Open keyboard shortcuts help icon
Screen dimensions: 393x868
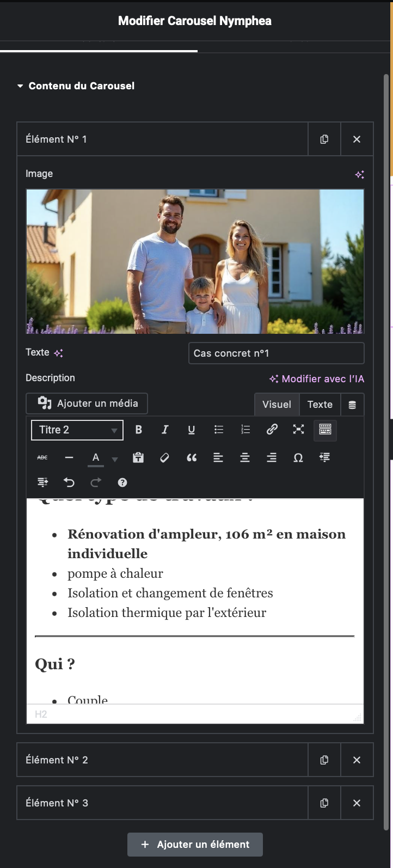point(122,482)
